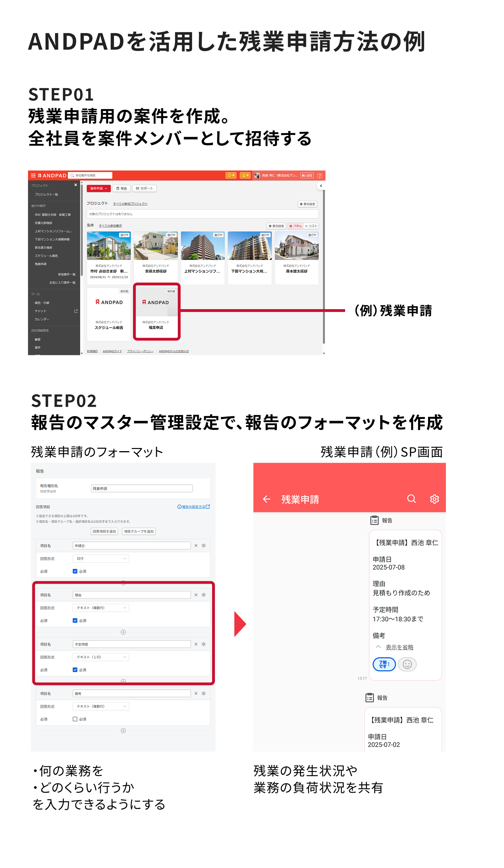Open 備考 answer format dropdown
Image resolution: width=504 pixels, height=868 pixels.
click(x=101, y=706)
